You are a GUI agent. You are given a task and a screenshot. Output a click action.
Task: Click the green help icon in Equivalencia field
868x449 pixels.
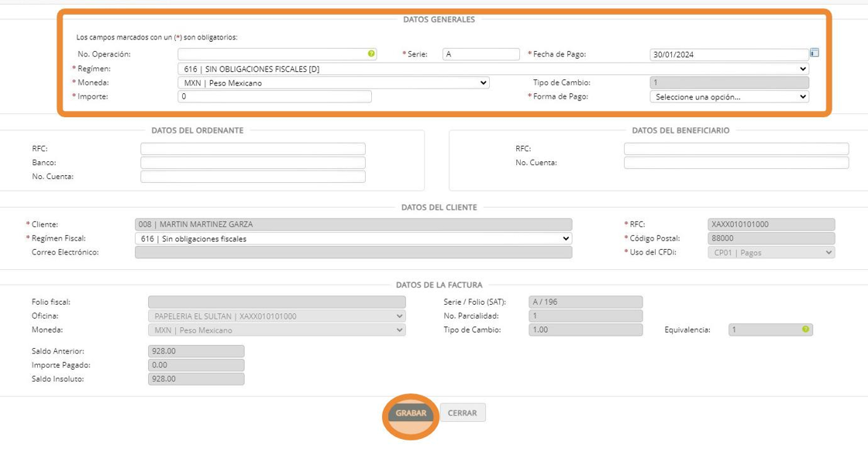pyautogui.click(x=805, y=329)
